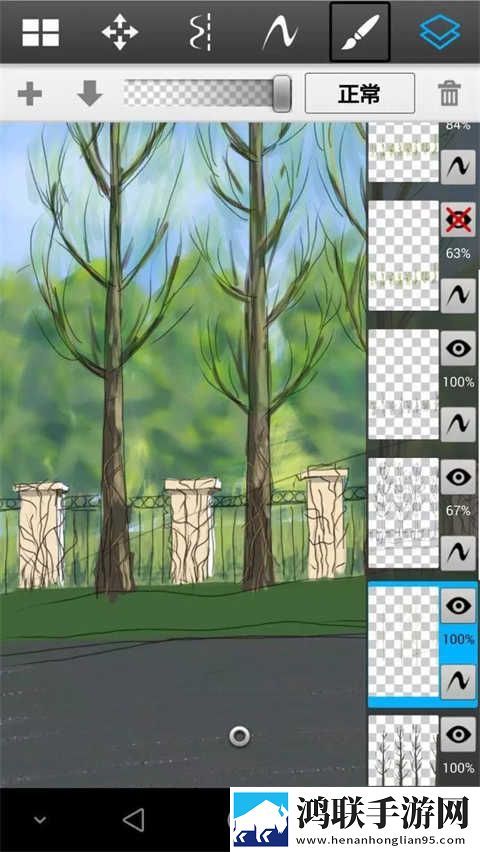Select the 67% layer thumbnail
The image size is (480, 852).
coord(403,512)
